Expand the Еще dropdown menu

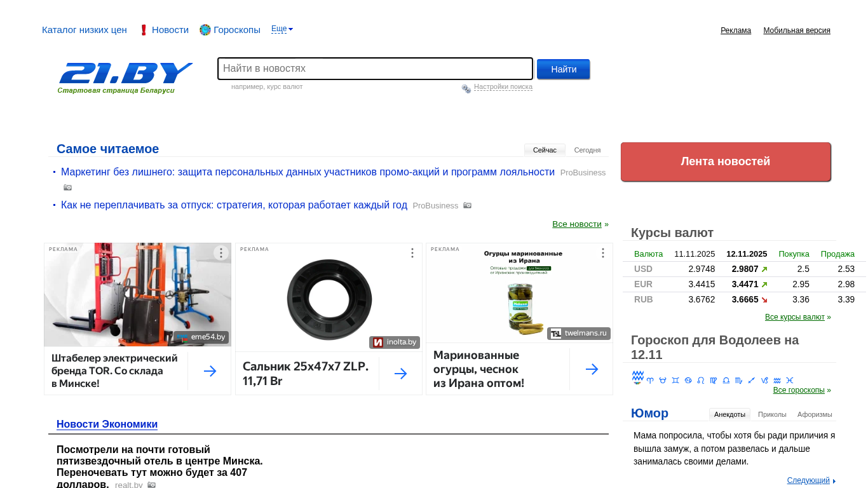tap(282, 29)
